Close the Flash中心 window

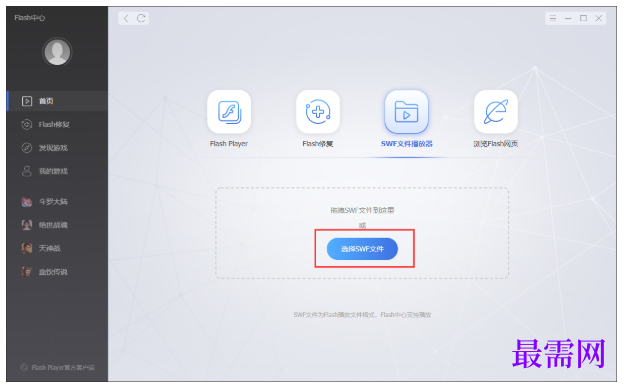point(599,18)
